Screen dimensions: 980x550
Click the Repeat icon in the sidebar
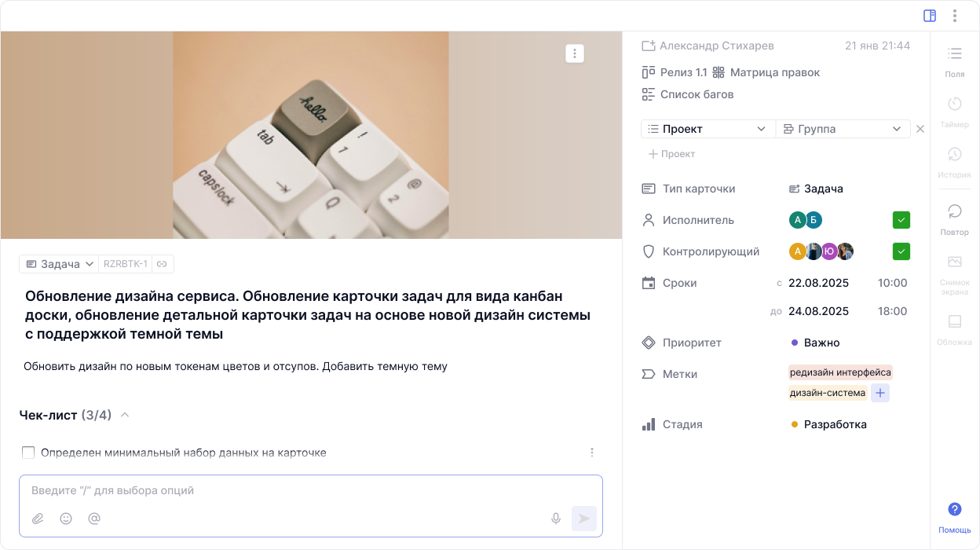coord(954,211)
